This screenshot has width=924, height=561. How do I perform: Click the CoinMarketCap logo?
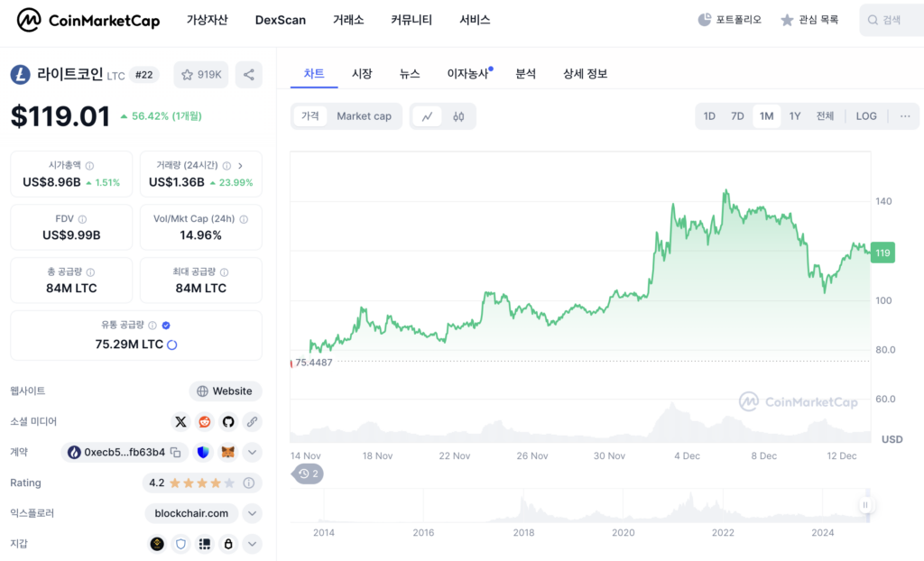pos(88,20)
